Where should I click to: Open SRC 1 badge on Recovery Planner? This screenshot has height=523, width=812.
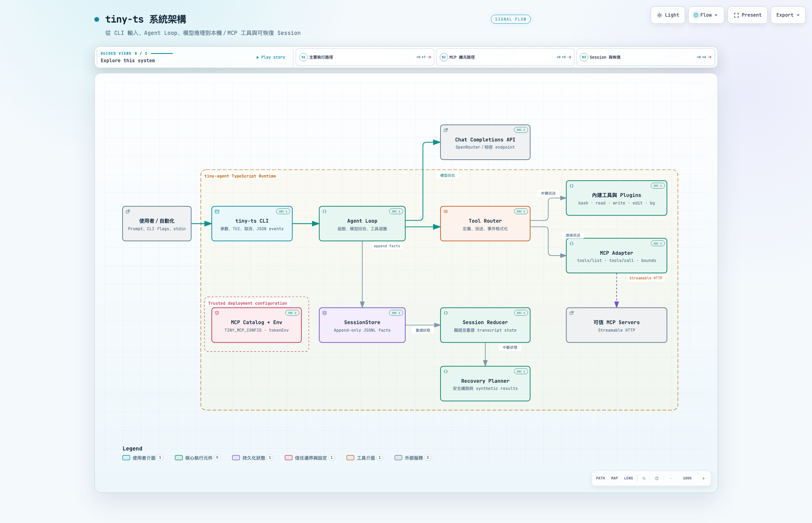[521, 372]
